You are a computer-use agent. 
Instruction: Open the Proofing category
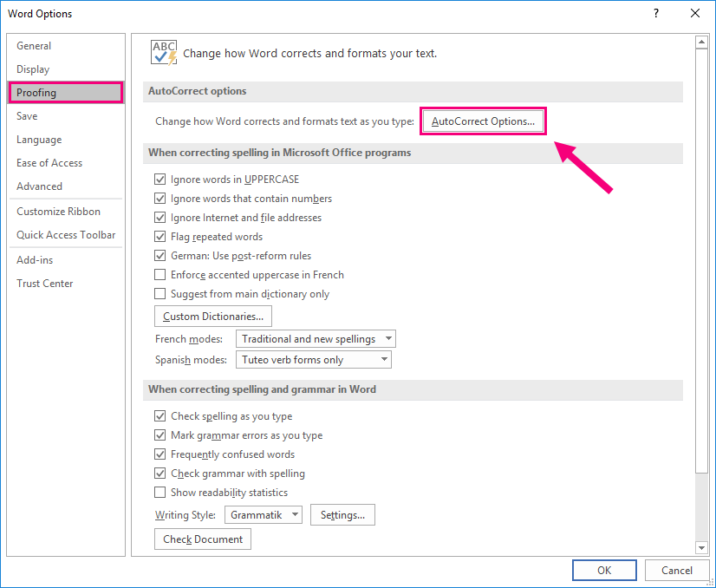coord(66,93)
